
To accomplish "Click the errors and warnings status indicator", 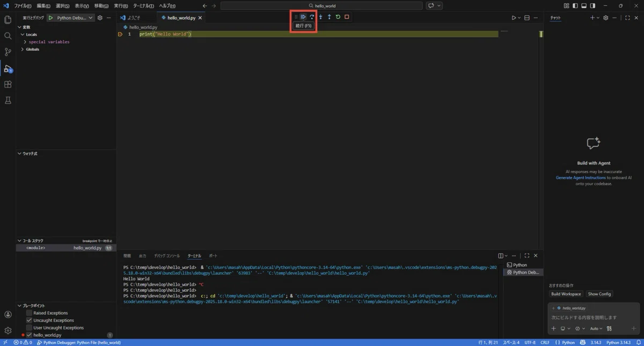I will click(23, 342).
